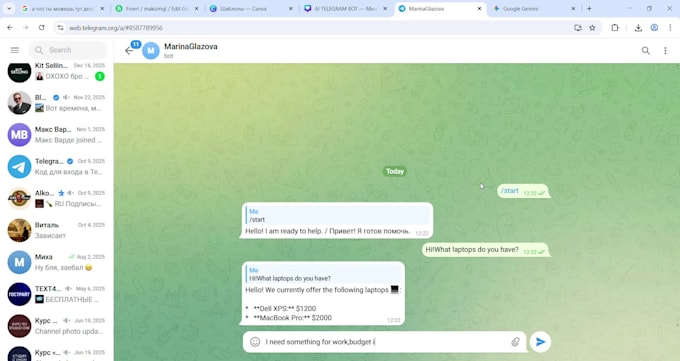Close the Fiverr tab
This screenshot has width=680, height=361.
(x=196, y=9)
